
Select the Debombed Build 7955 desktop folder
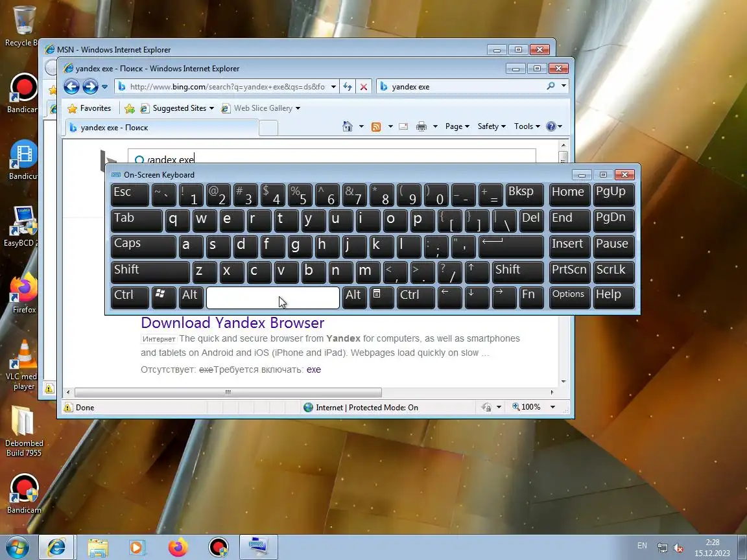click(x=24, y=431)
